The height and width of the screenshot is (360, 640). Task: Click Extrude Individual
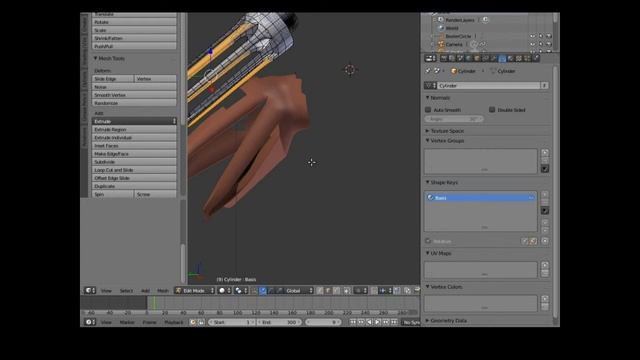coord(134,138)
